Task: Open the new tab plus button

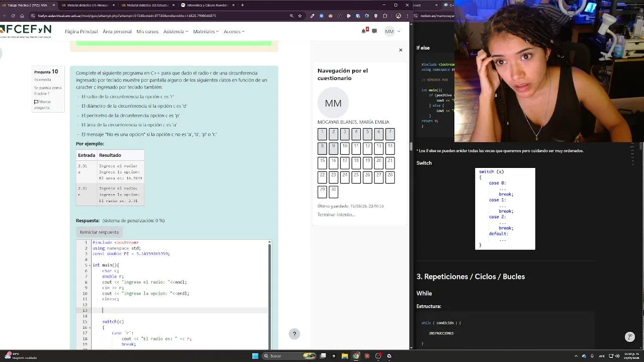Action: [243, 5]
